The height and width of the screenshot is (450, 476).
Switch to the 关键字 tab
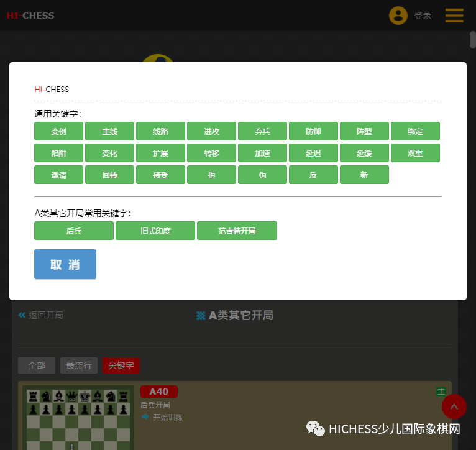[x=121, y=365]
